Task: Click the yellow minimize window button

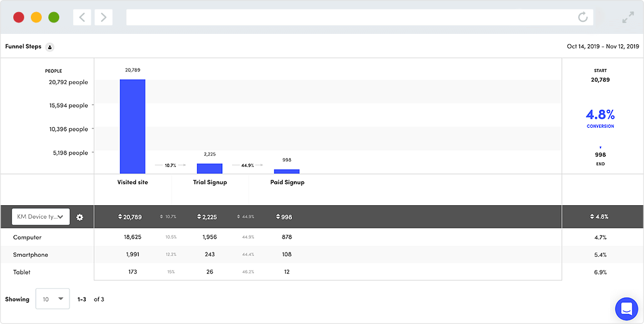Action: pyautogui.click(x=36, y=18)
